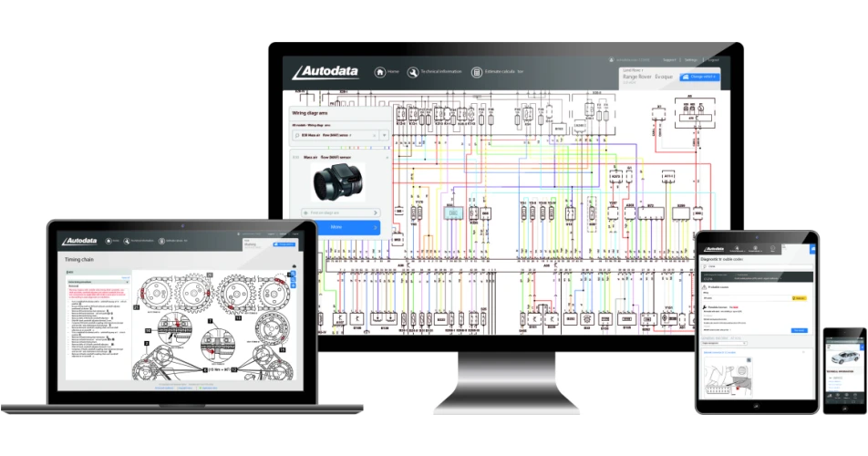Open the third menu icon on tablet header
The width and height of the screenshot is (868, 456).
click(773, 249)
